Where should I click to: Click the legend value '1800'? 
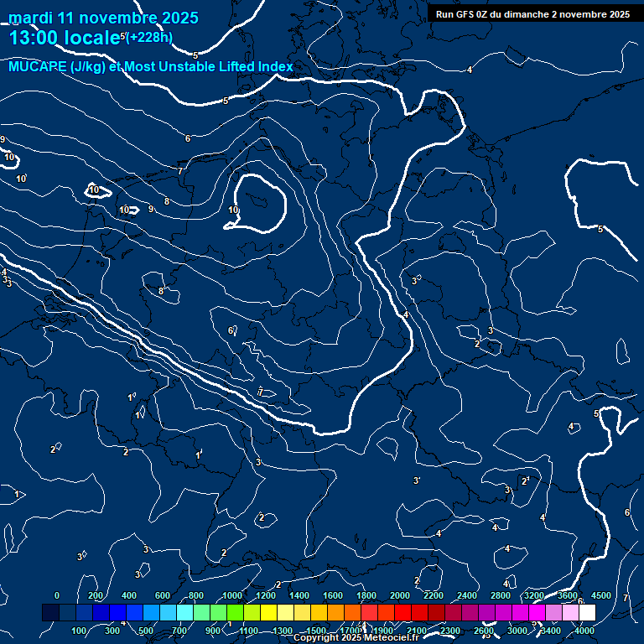coord(366,595)
